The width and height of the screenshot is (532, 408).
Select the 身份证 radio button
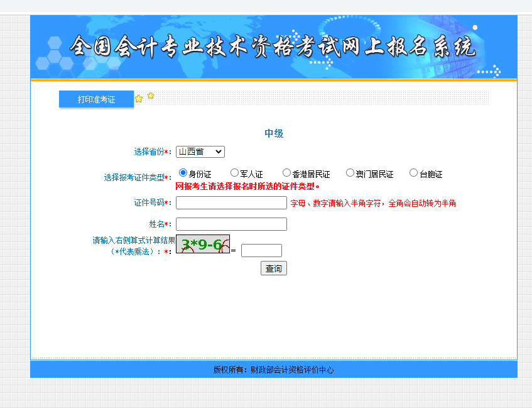[x=183, y=173]
